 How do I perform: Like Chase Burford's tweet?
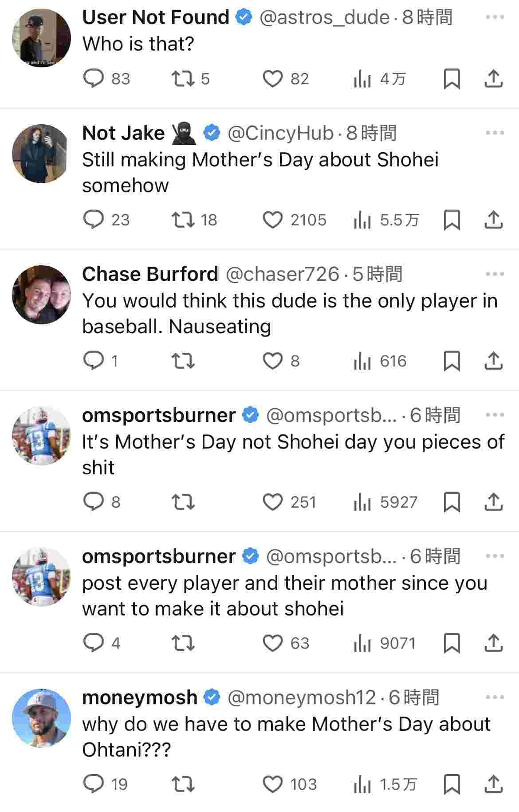click(x=272, y=361)
